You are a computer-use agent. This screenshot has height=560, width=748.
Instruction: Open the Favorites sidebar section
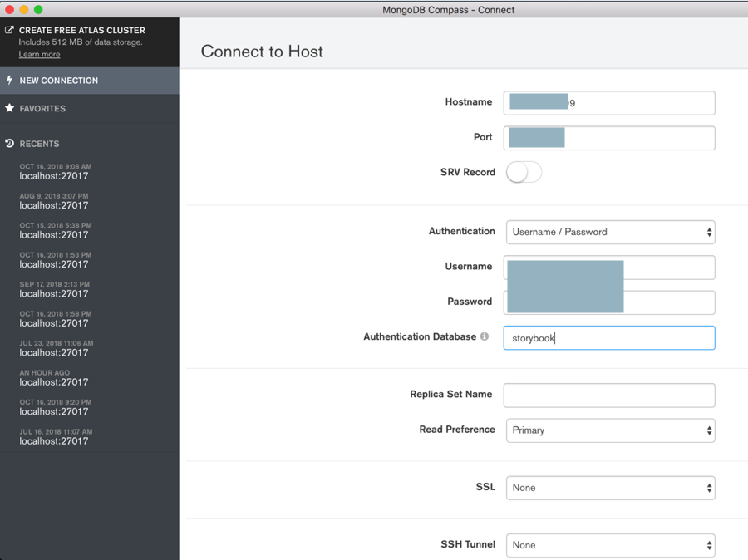42,109
